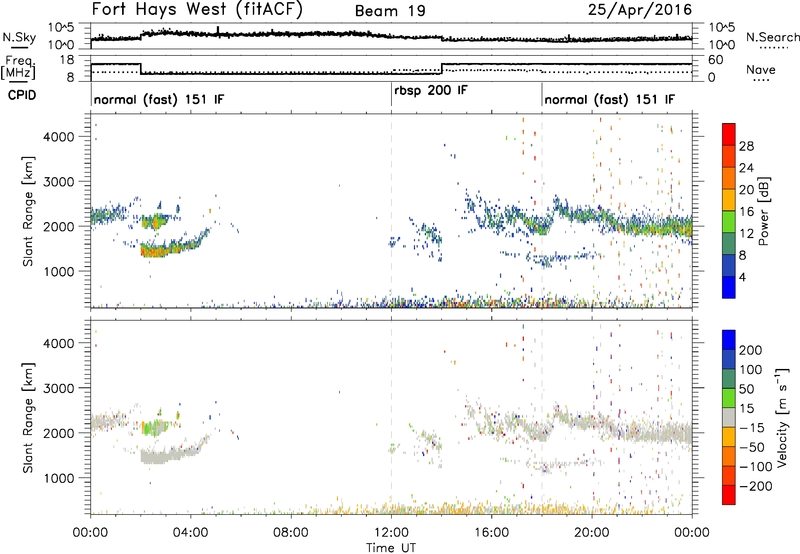Viewport: 800px width, 554px height.
Task: Click the gray −15 to 15 Velocity color segment
Action: click(x=729, y=417)
